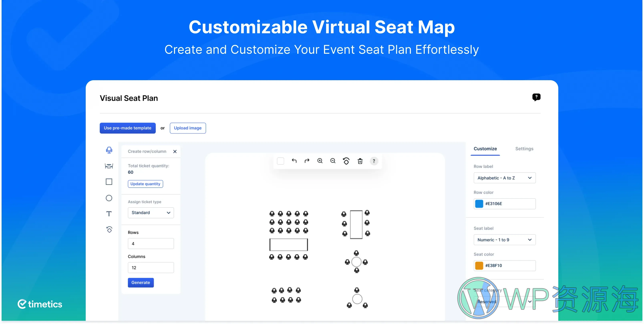Switch to the Customize tab
Screen dimensions: 644x324
point(485,149)
